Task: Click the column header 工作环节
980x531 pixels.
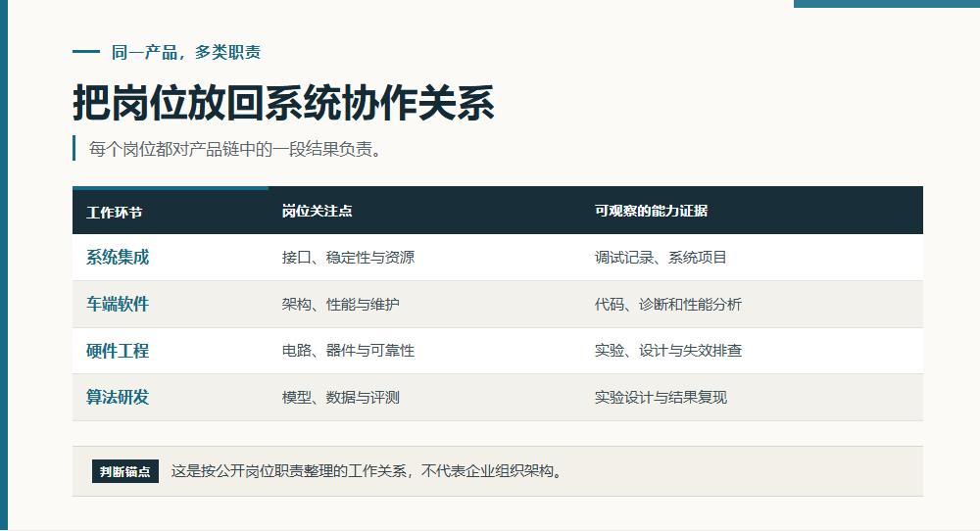Action: [114, 213]
